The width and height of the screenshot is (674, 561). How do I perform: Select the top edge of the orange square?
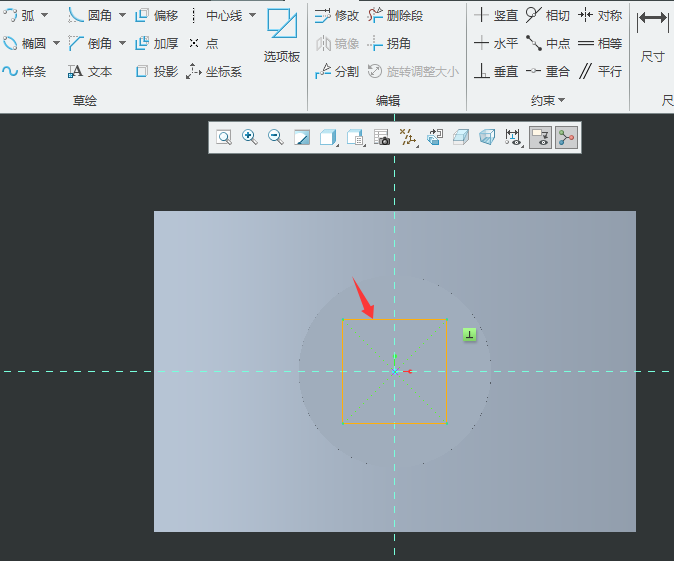pos(395,319)
